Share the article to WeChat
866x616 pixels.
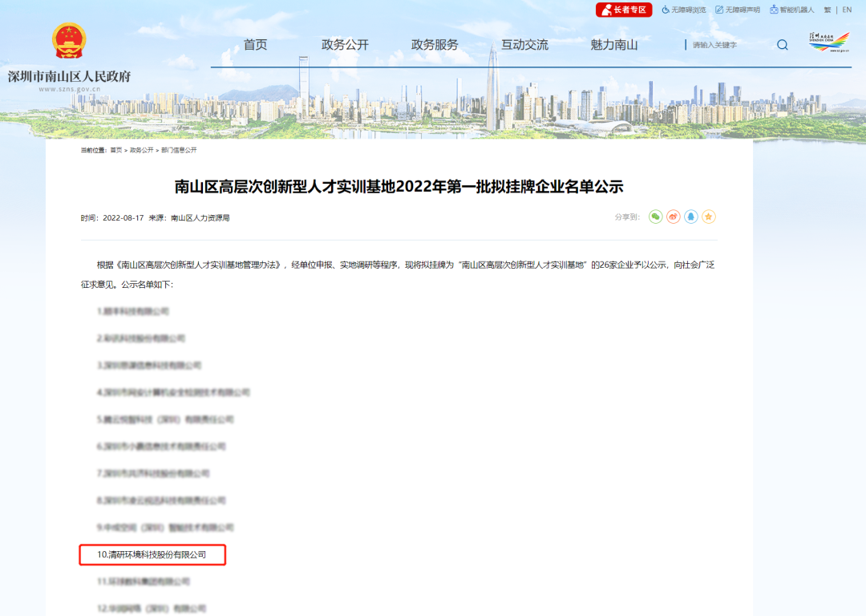pos(654,217)
